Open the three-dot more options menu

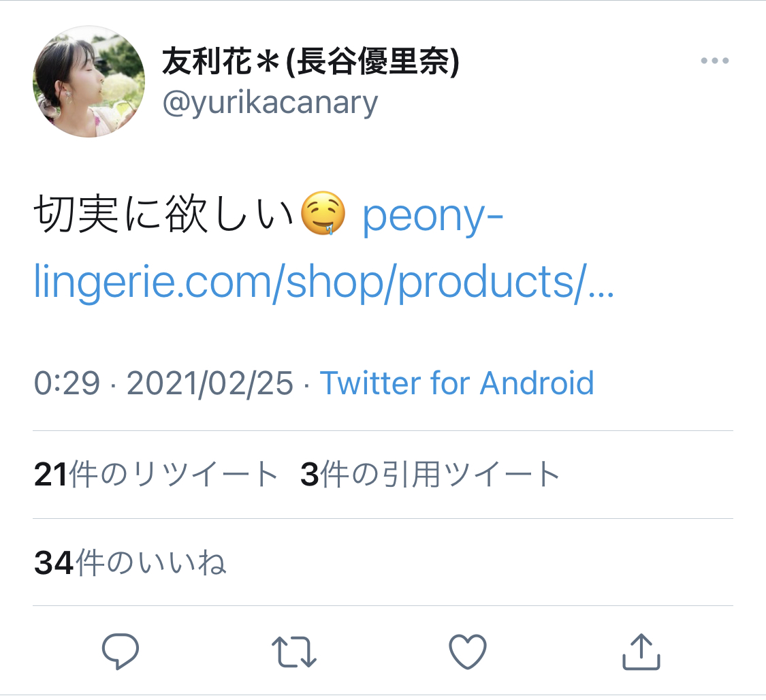pos(714,61)
